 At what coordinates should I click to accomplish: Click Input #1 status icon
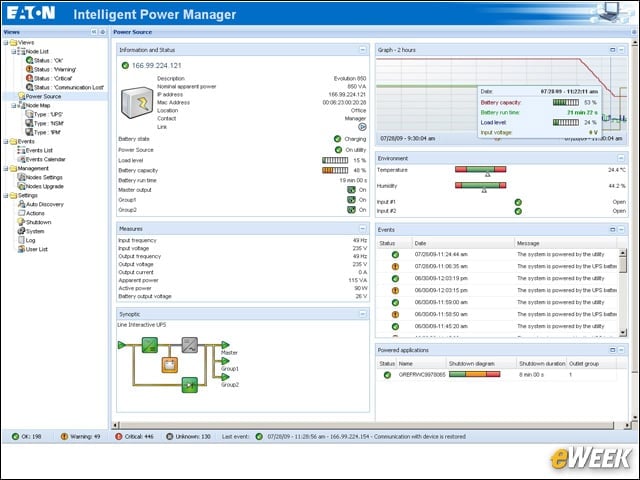[x=518, y=202]
